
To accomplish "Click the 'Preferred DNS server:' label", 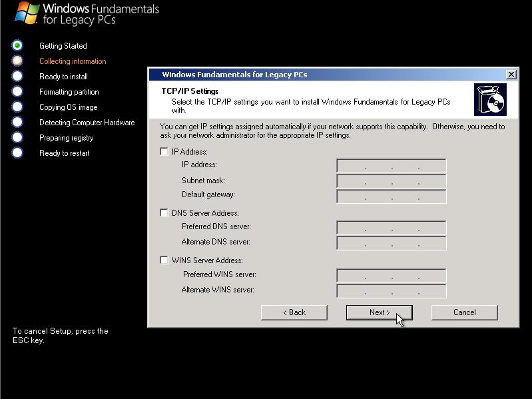I will click(216, 226).
